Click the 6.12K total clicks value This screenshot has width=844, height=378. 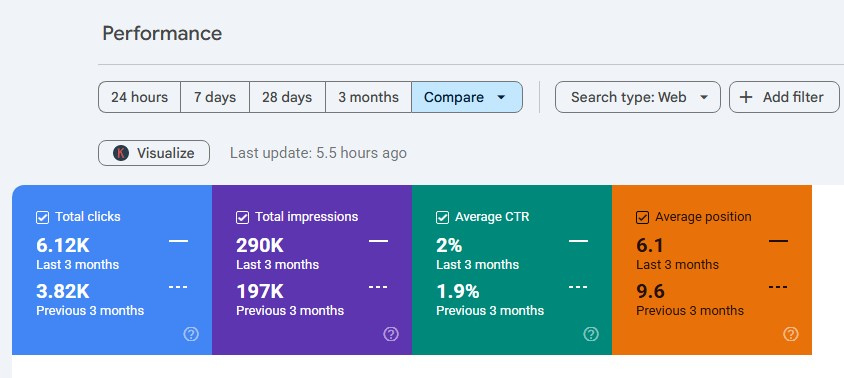coord(63,246)
